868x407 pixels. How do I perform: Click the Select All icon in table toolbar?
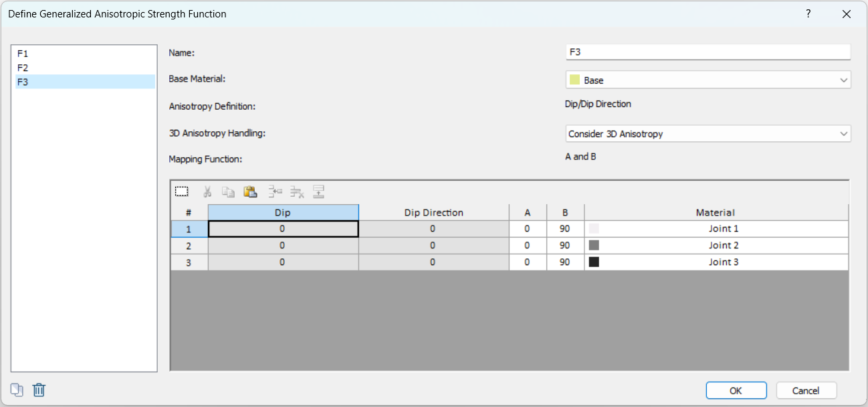coord(181,191)
